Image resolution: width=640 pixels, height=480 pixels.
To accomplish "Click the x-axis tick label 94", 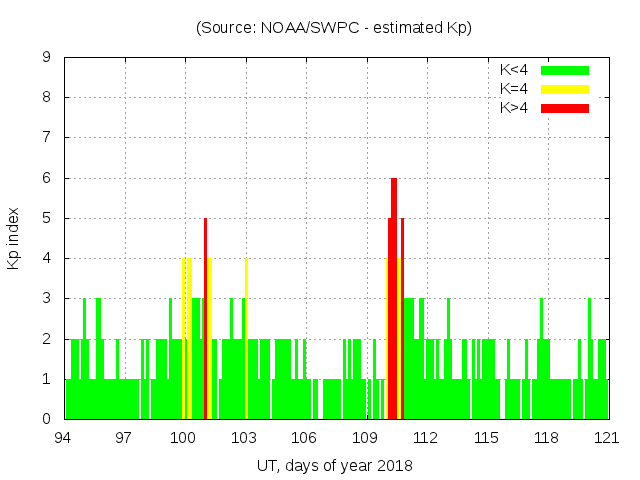I will coord(63,438).
